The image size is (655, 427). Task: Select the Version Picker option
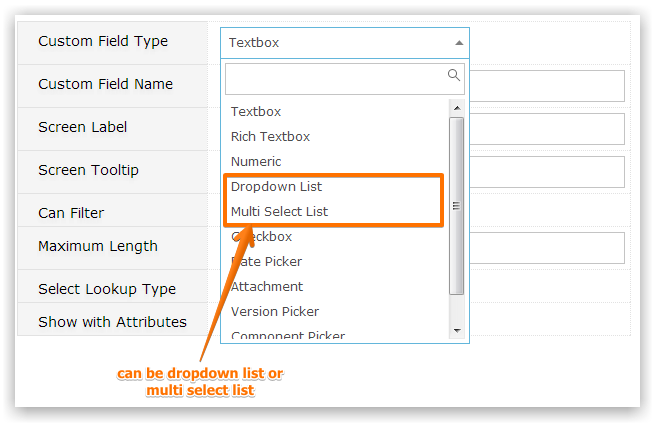275,312
